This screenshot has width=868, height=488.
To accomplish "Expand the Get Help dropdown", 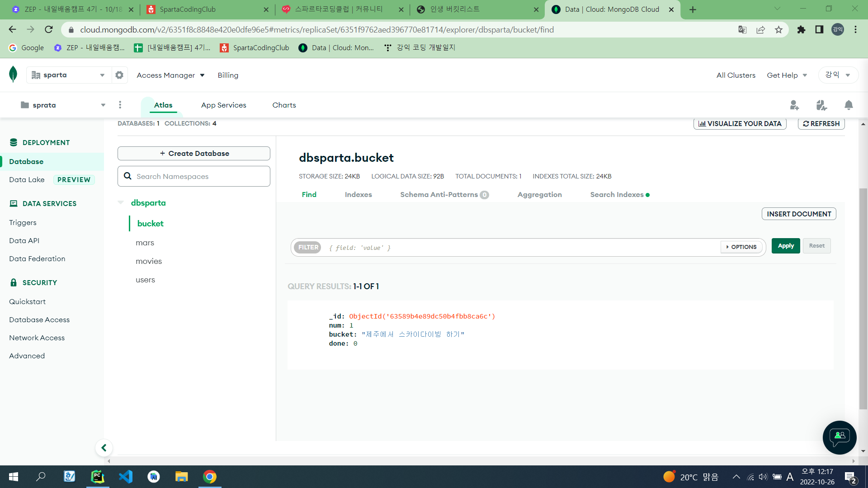I will coord(787,75).
